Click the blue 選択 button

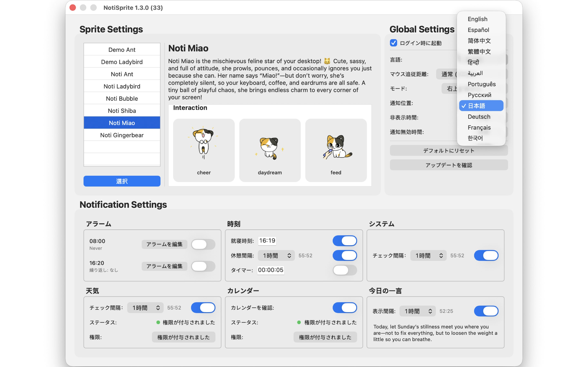pyautogui.click(x=122, y=181)
